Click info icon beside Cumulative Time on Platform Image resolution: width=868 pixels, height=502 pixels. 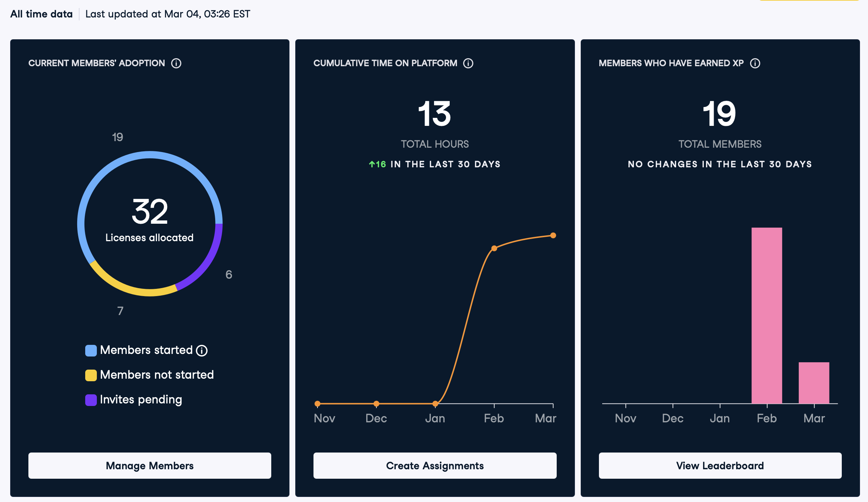point(468,63)
